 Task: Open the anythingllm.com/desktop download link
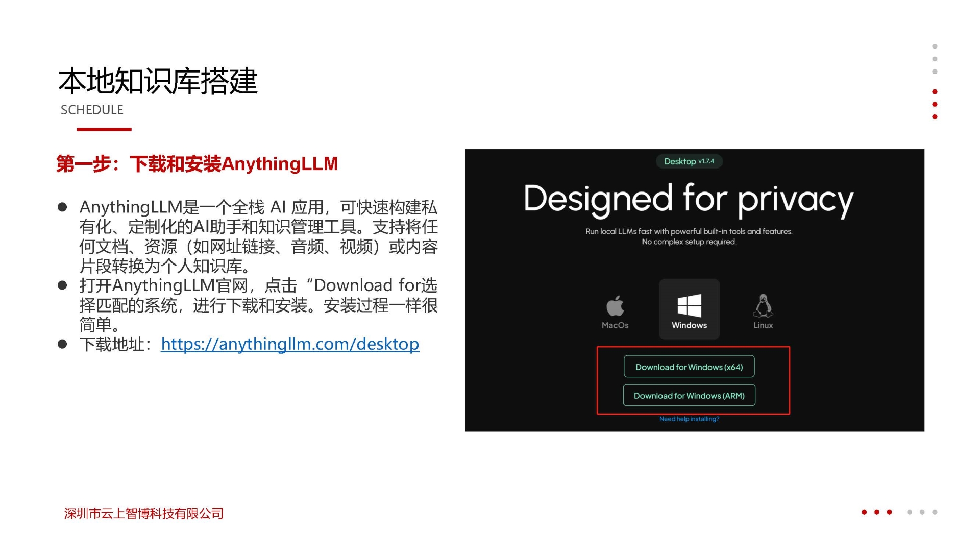pos(289,344)
